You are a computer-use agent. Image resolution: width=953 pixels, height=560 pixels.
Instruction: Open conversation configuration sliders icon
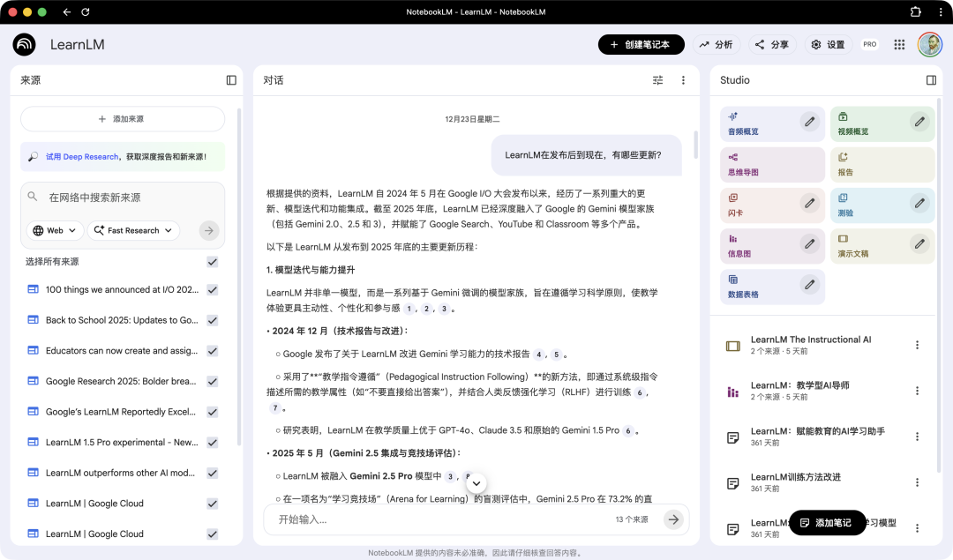657,80
